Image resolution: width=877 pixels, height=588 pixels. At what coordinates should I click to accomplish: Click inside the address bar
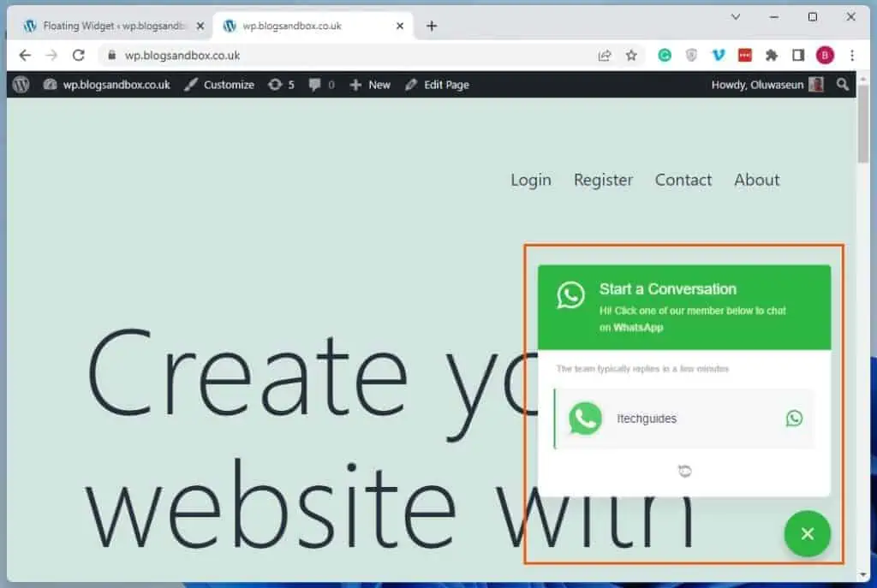click(x=257, y=55)
